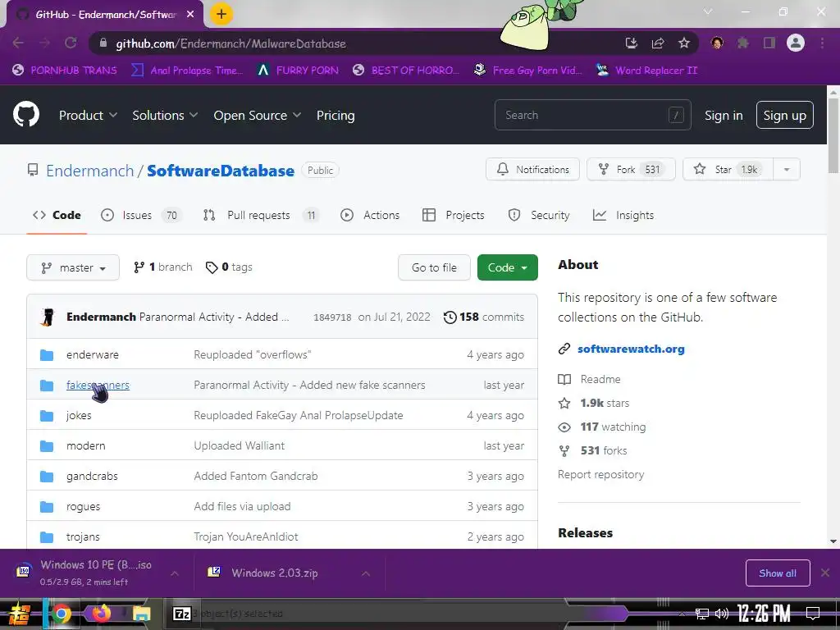The image size is (840, 630).
Task: Switch to the Projects tab
Action: tap(453, 215)
